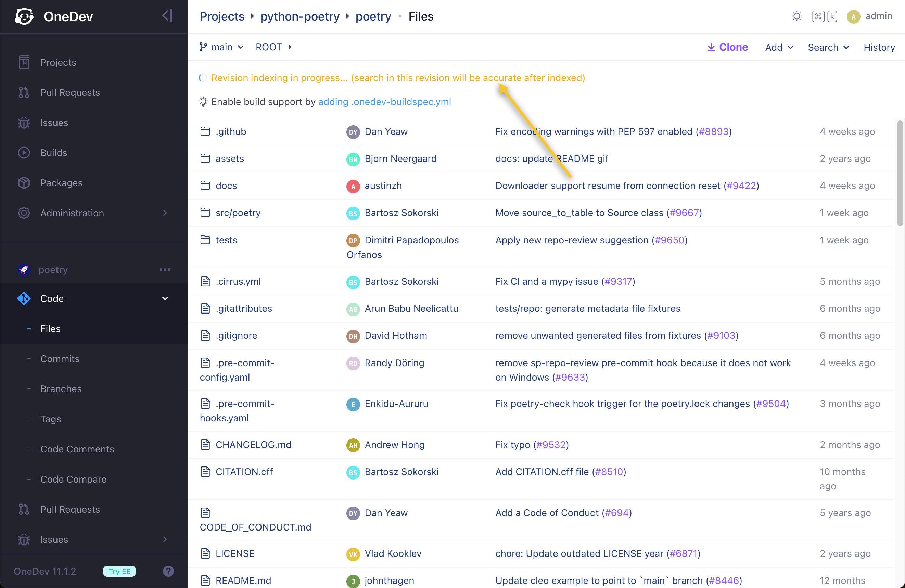
Task: Open help via the question mark icon
Action: (168, 571)
